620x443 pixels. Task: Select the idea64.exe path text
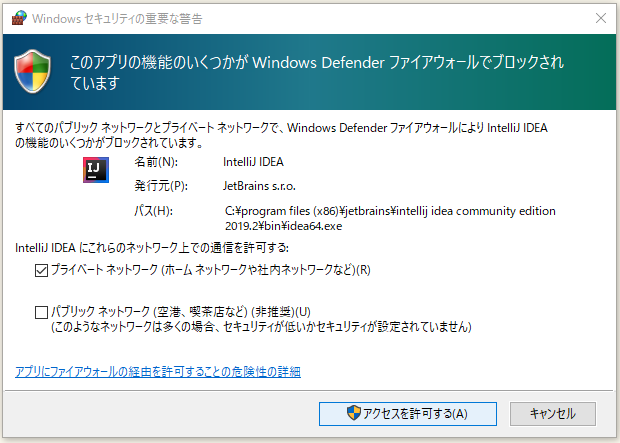click(x=390, y=218)
